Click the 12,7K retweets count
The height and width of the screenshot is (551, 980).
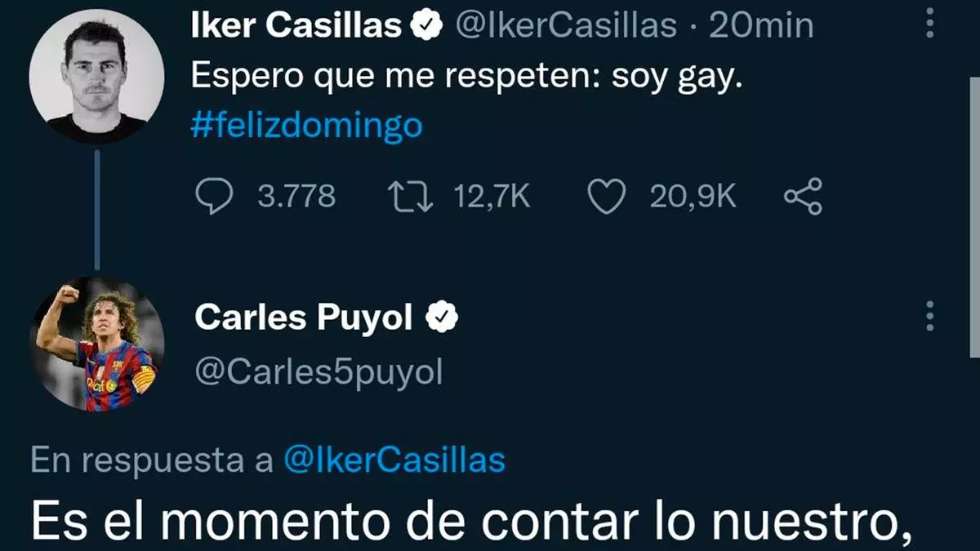tap(492, 197)
